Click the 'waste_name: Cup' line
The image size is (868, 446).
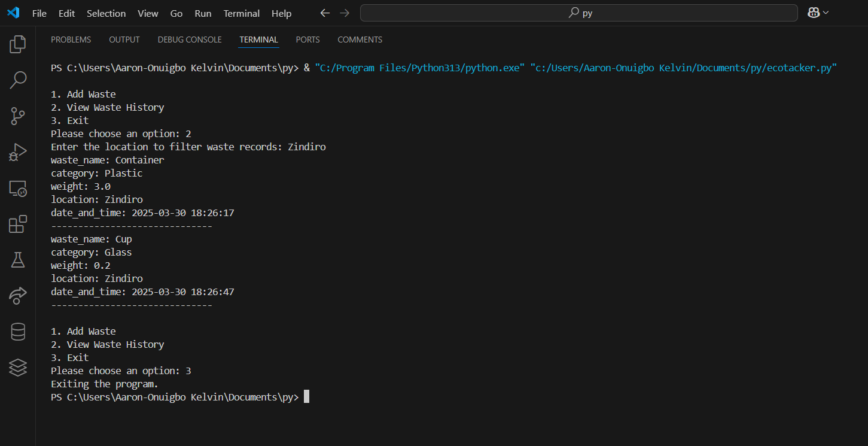click(x=92, y=239)
